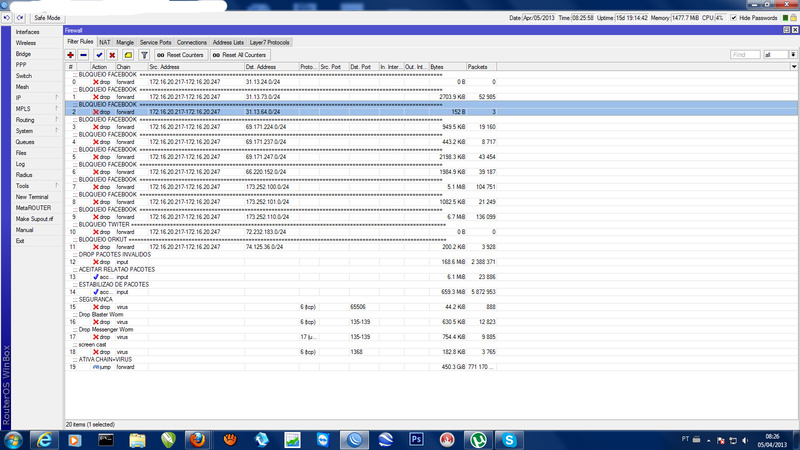Open Photoshop from the taskbar
The width and height of the screenshot is (800, 450).
(x=416, y=440)
